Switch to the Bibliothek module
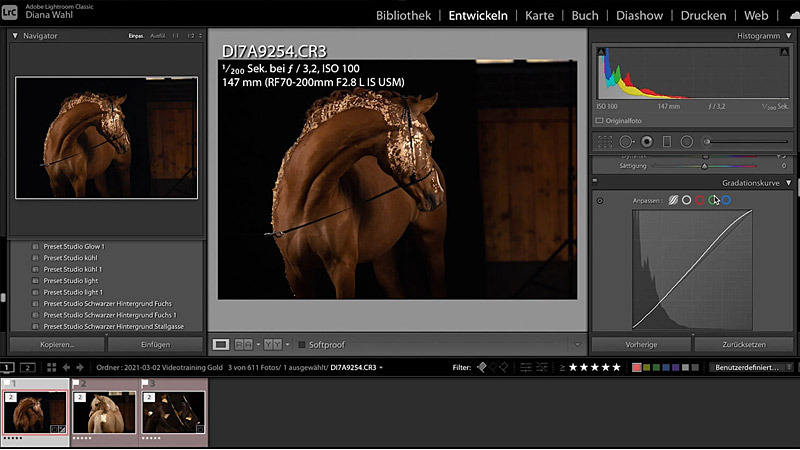800x450 pixels. 403,16
